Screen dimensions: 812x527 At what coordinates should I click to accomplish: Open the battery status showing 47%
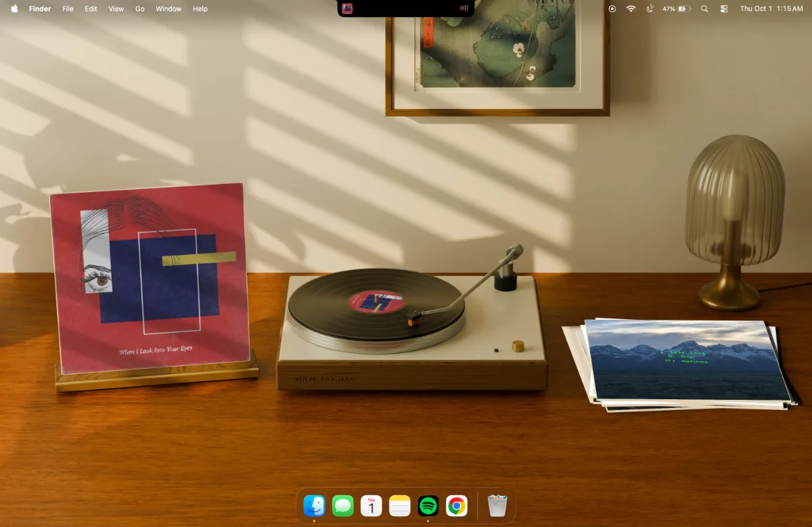tap(676, 9)
